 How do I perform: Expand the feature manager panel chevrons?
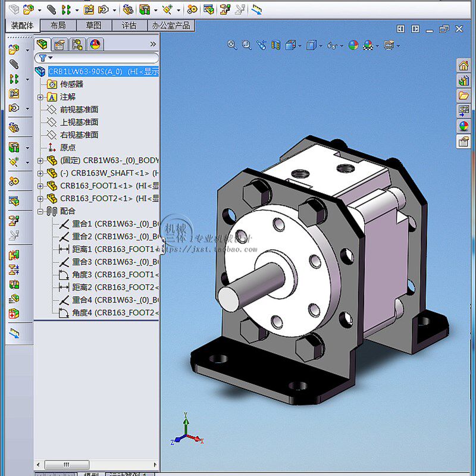pos(153,44)
